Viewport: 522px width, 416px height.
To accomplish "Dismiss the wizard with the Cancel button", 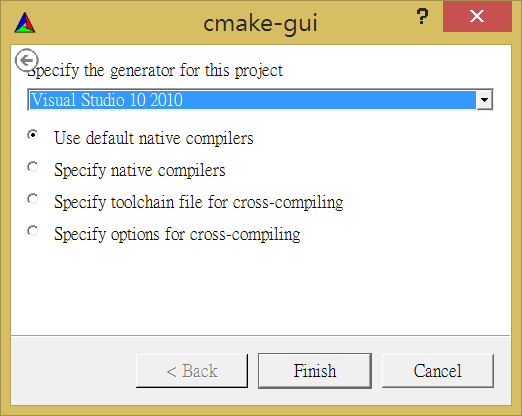I will pos(438,371).
